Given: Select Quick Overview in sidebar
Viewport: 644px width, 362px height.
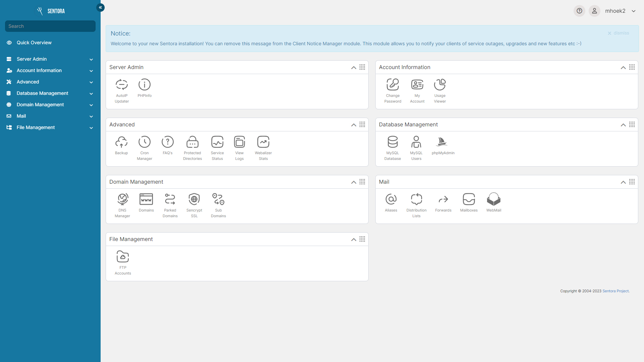Looking at the screenshot, I should click(34, 43).
